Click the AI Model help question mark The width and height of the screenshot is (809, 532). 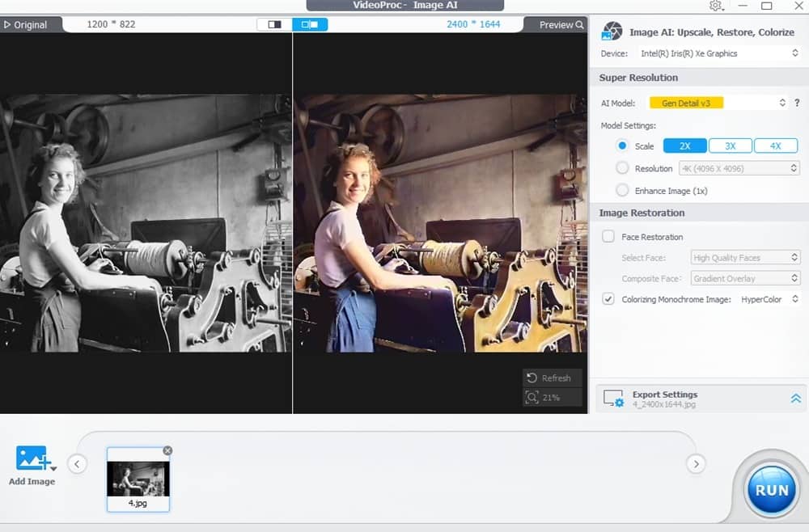tap(797, 103)
